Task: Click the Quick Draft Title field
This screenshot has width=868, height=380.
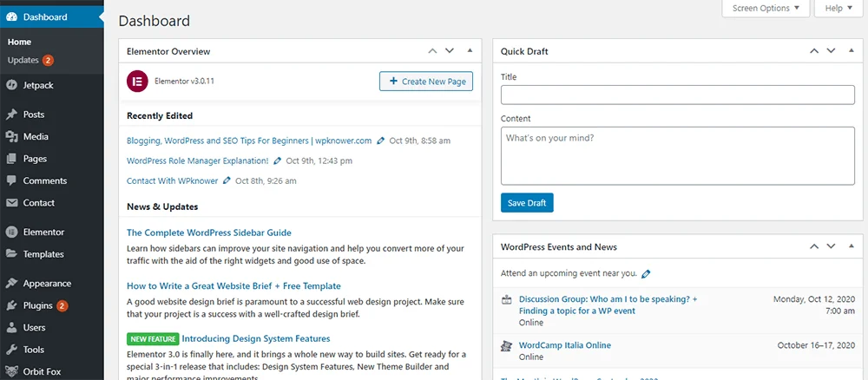Action: pos(678,95)
